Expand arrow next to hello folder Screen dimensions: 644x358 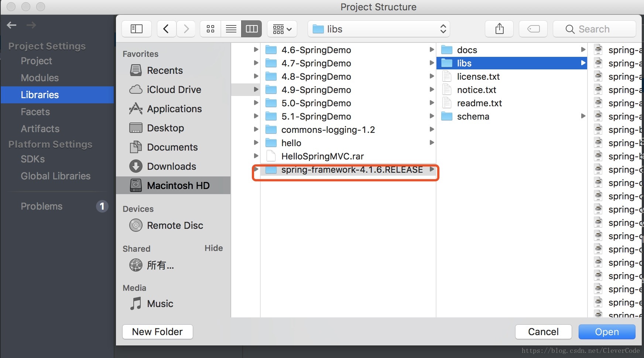coord(431,142)
